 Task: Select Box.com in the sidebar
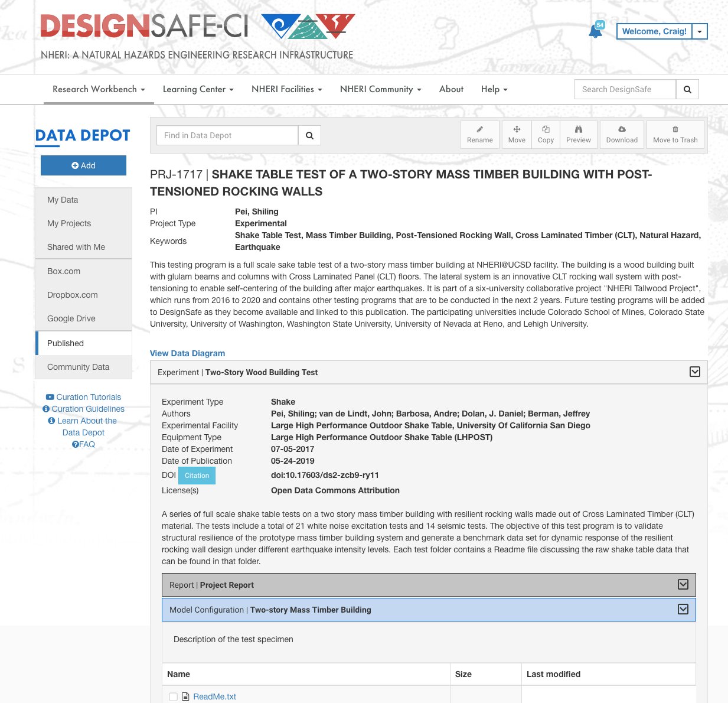83,271
